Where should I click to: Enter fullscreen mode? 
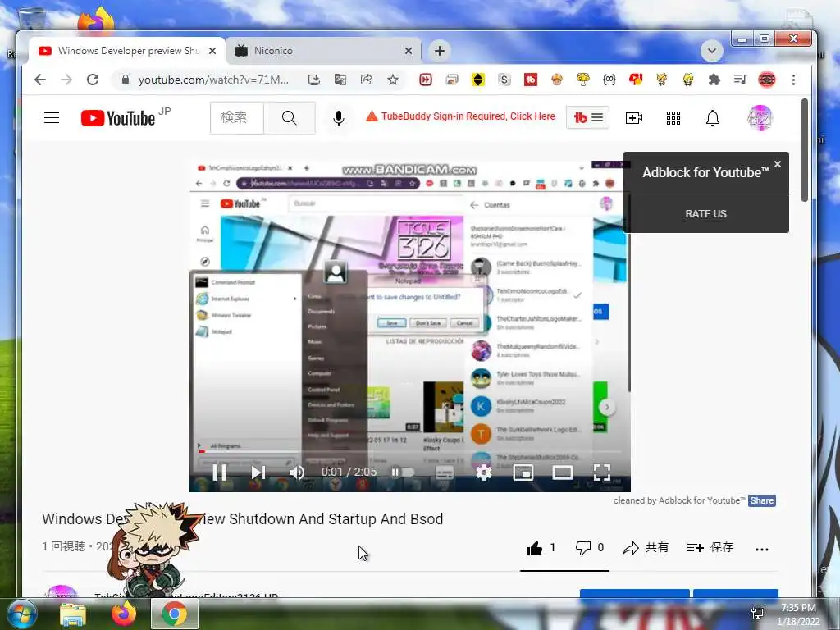tap(601, 472)
